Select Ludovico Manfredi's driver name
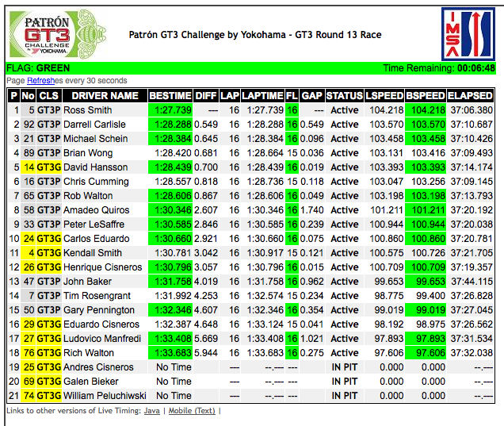This screenshot has width=504, height=426. (x=101, y=339)
